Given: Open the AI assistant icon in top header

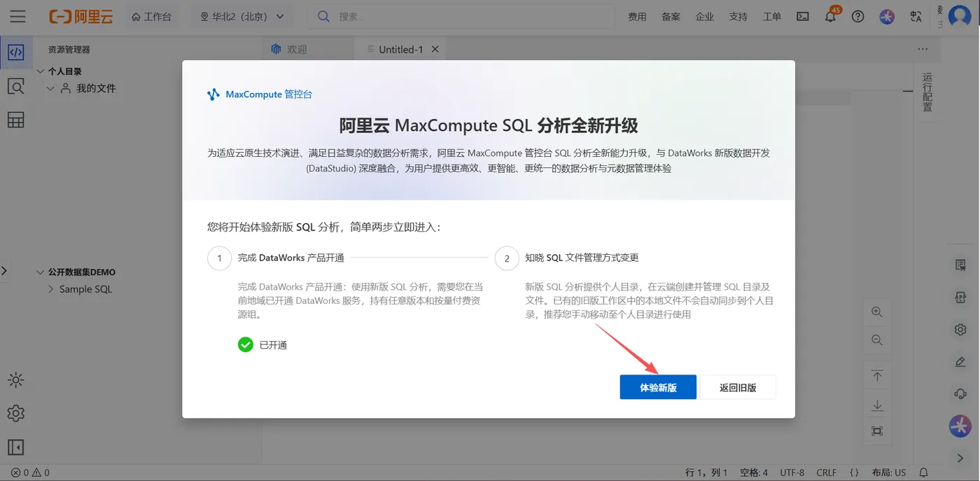Looking at the screenshot, I should click(887, 17).
